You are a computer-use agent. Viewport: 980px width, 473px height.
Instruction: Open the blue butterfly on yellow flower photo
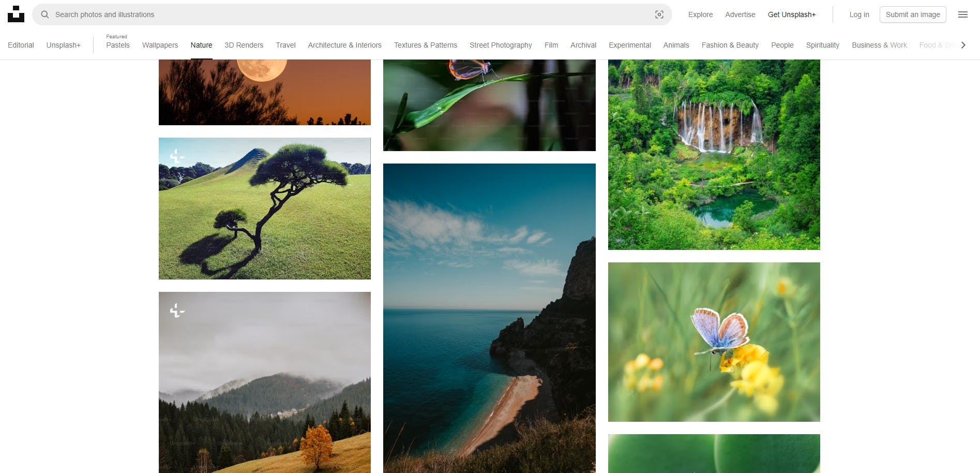(714, 342)
